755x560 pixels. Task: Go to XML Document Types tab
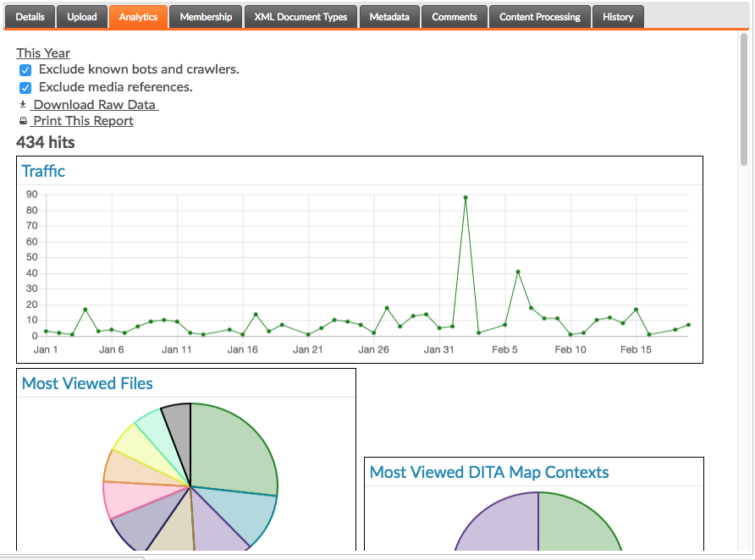300,17
